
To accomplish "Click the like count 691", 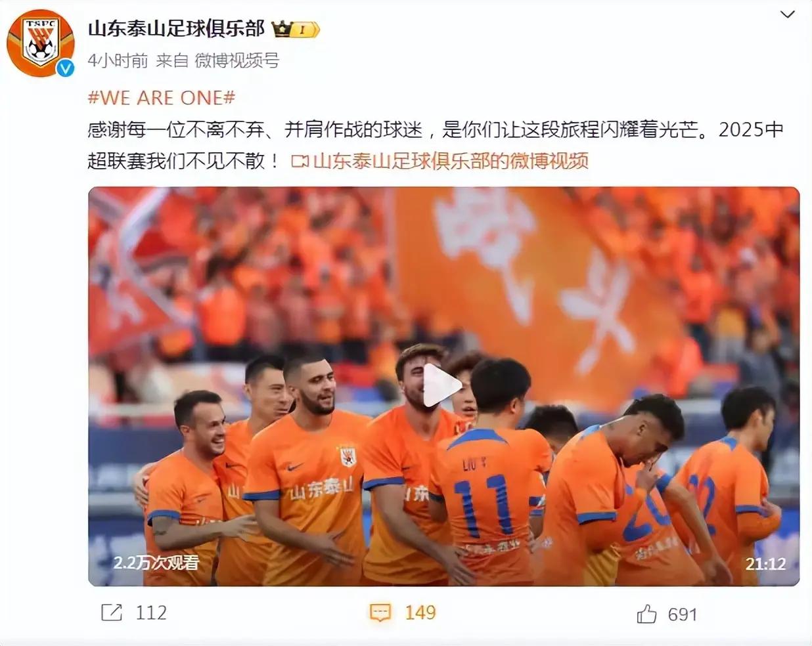I will pyautogui.click(x=682, y=614).
